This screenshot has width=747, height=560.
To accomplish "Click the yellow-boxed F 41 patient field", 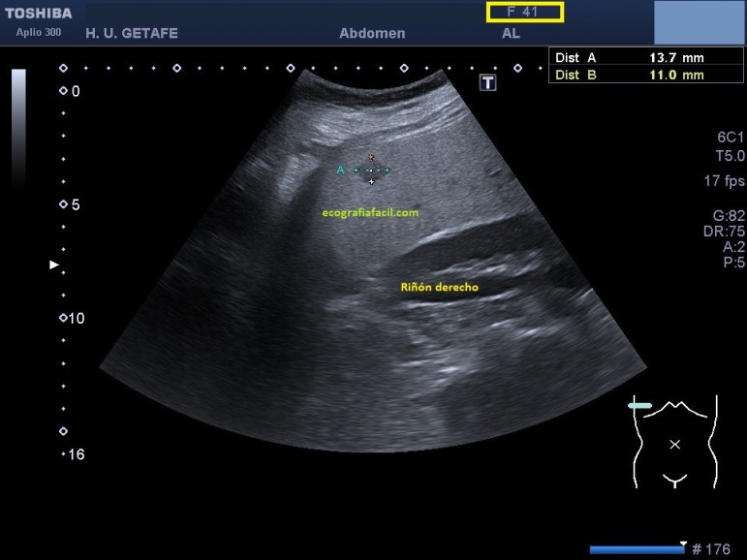I will (x=524, y=13).
